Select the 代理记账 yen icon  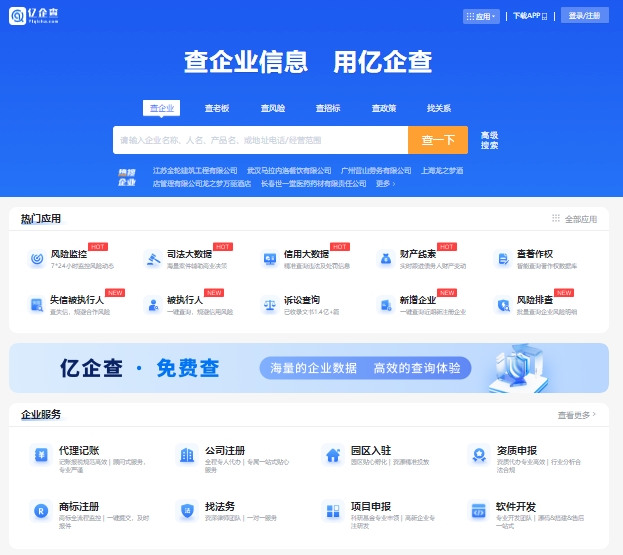[41, 454]
